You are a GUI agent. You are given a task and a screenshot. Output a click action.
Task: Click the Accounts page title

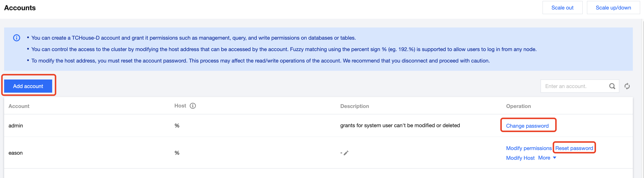coord(20,8)
